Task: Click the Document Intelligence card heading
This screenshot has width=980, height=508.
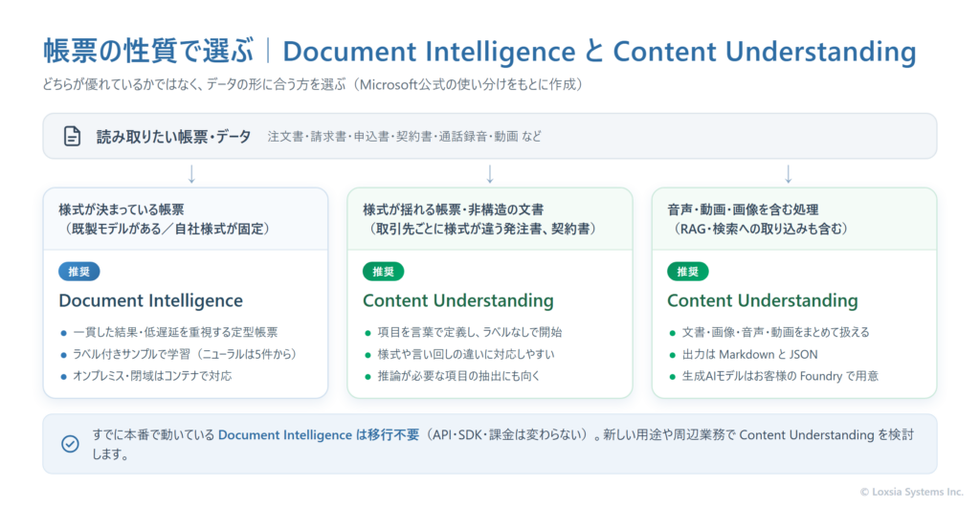Action: pyautogui.click(x=150, y=300)
